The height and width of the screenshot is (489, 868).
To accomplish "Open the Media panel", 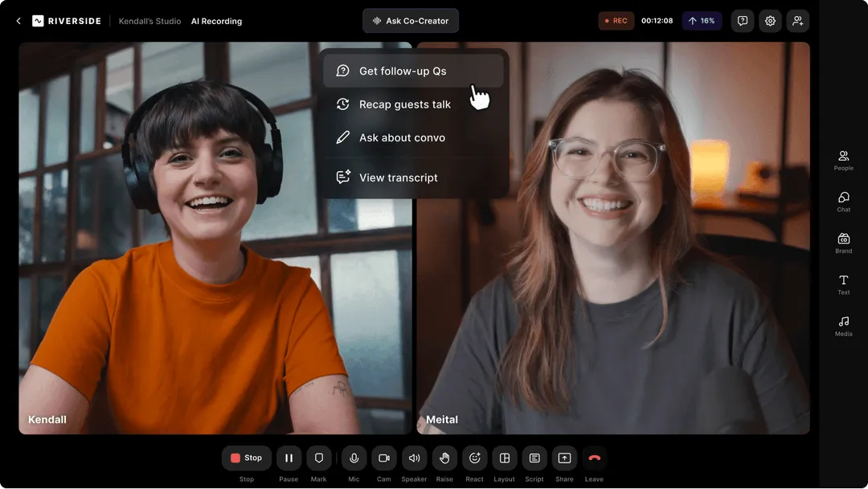I will click(x=843, y=326).
